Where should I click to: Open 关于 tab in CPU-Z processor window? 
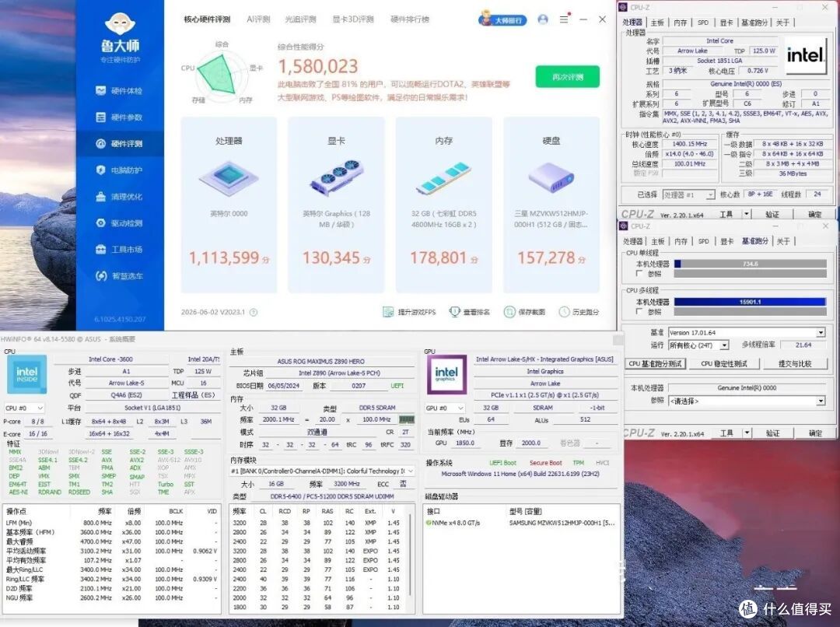[782, 23]
